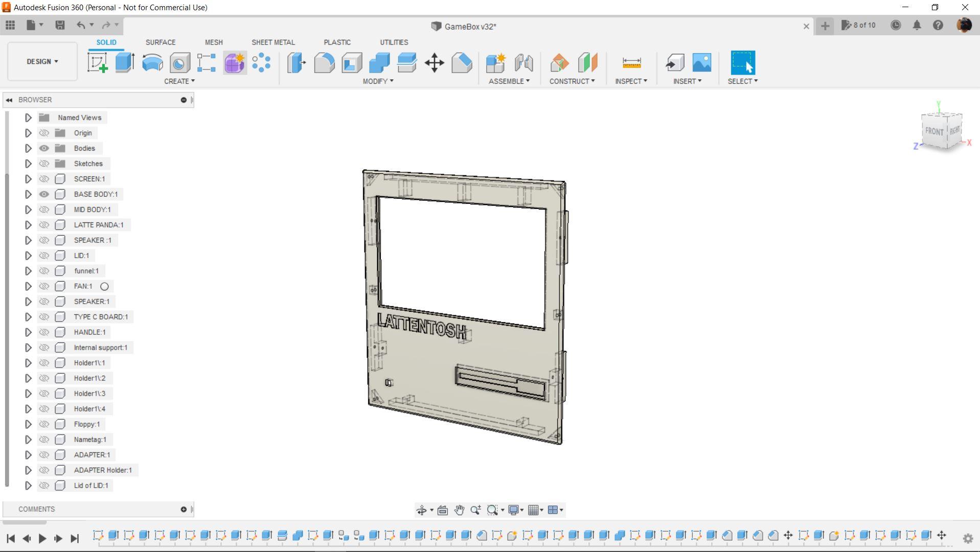Click the Look At icon
The height and width of the screenshot is (552, 980).
tap(443, 510)
